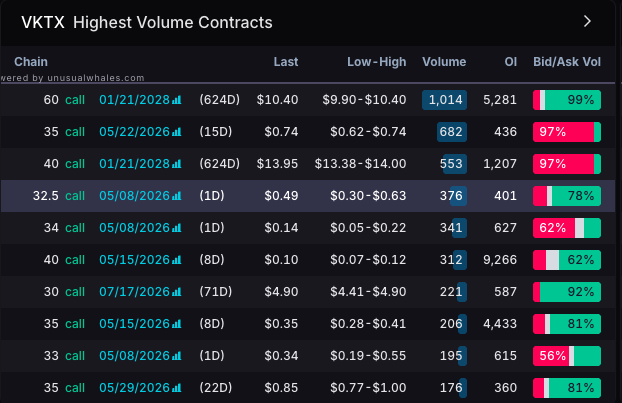Open chart icon for 32.5 call 05/08/2026
This screenshot has width=622, height=403.
[x=177, y=196]
